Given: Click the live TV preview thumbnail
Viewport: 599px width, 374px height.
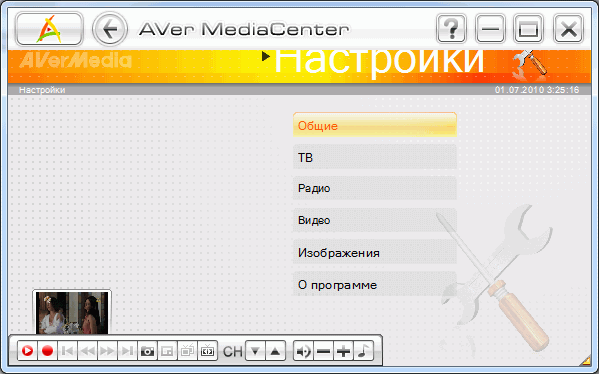Looking at the screenshot, I should click(x=72, y=312).
